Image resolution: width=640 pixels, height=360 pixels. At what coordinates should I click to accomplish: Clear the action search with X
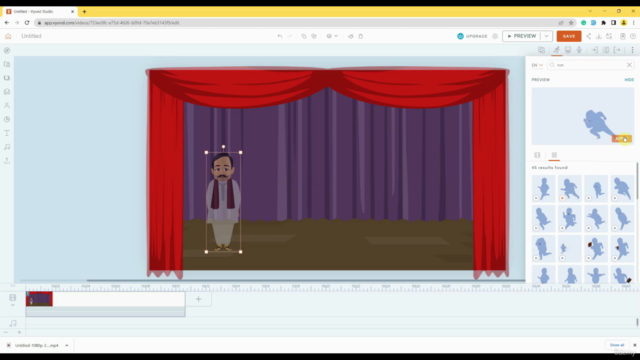point(629,65)
